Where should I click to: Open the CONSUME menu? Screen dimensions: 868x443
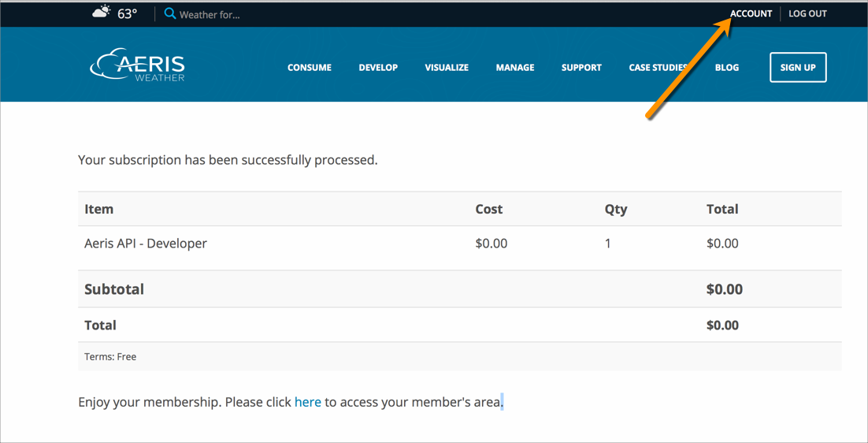309,68
